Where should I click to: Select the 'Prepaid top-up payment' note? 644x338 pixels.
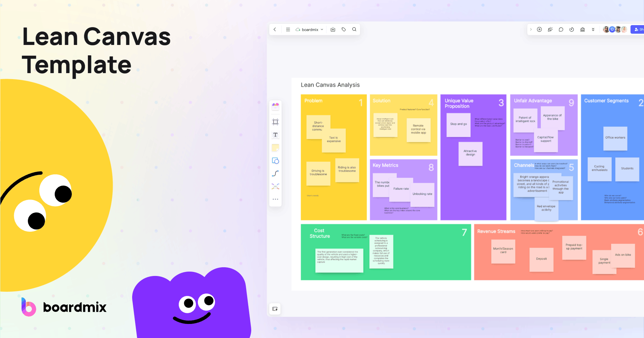pos(574,248)
